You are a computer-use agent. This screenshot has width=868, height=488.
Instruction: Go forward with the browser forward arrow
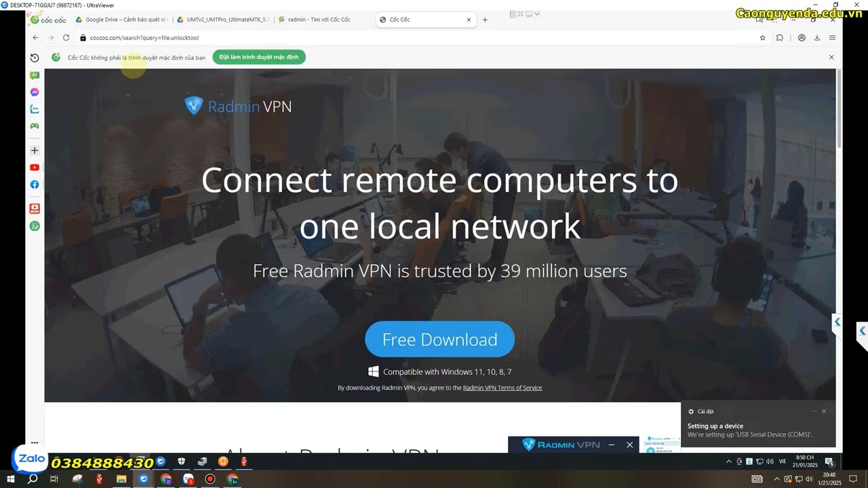(x=50, y=38)
